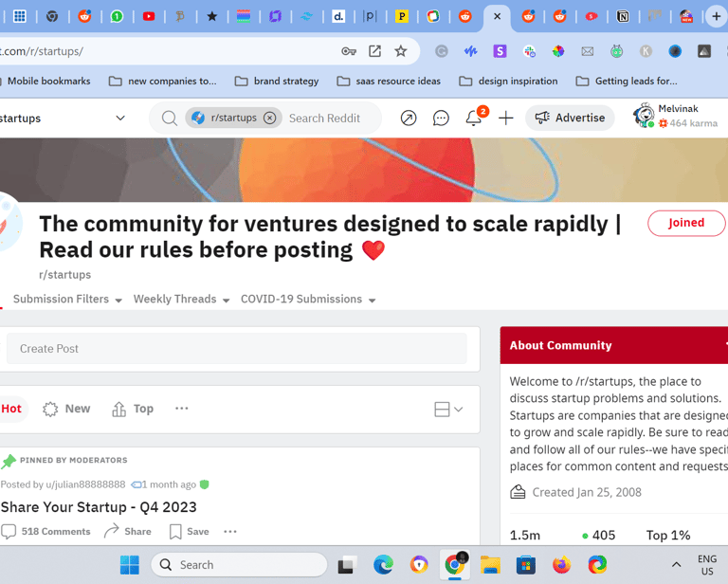This screenshot has width=728, height=584.
Task: Open the Popular arrow icon in Reddit header
Action: click(409, 118)
